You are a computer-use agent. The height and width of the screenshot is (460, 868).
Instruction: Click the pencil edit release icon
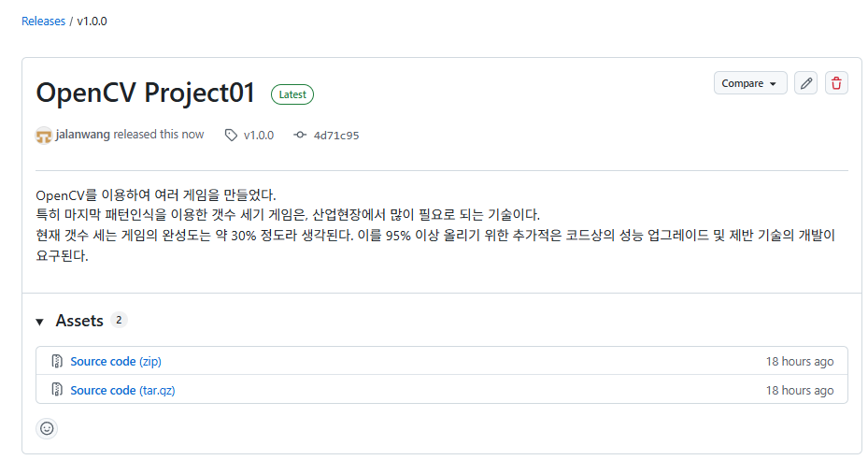[806, 83]
